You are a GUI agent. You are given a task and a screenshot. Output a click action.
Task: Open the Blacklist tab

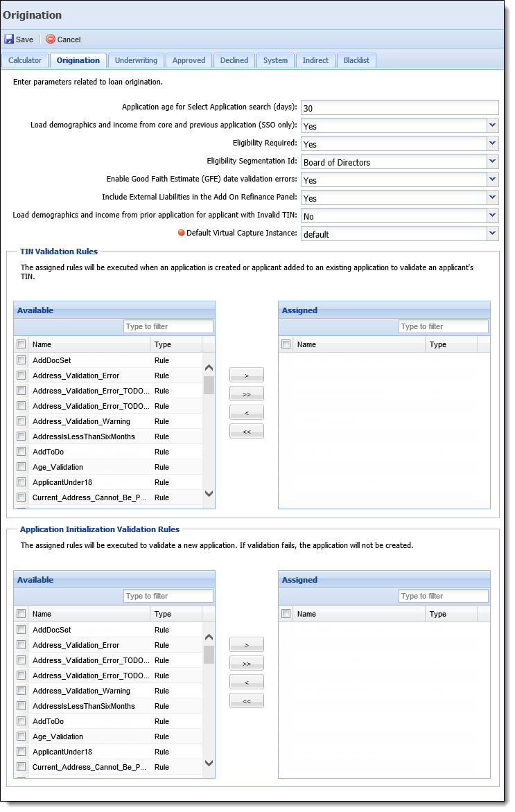tap(356, 60)
